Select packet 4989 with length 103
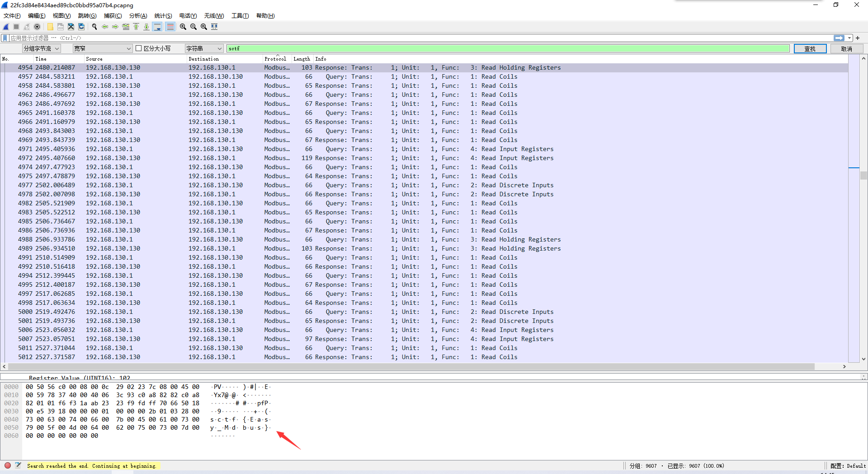This screenshot has height=474, width=868. (x=424, y=249)
